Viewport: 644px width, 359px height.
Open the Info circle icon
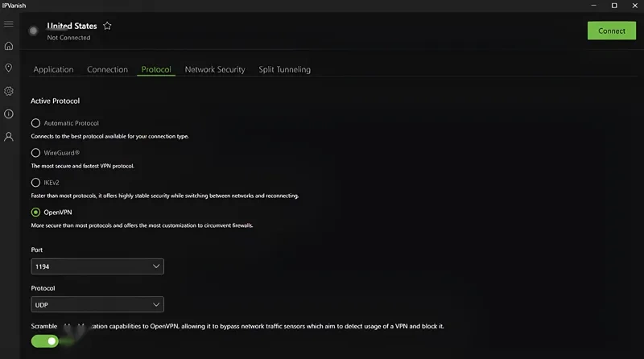(9, 113)
